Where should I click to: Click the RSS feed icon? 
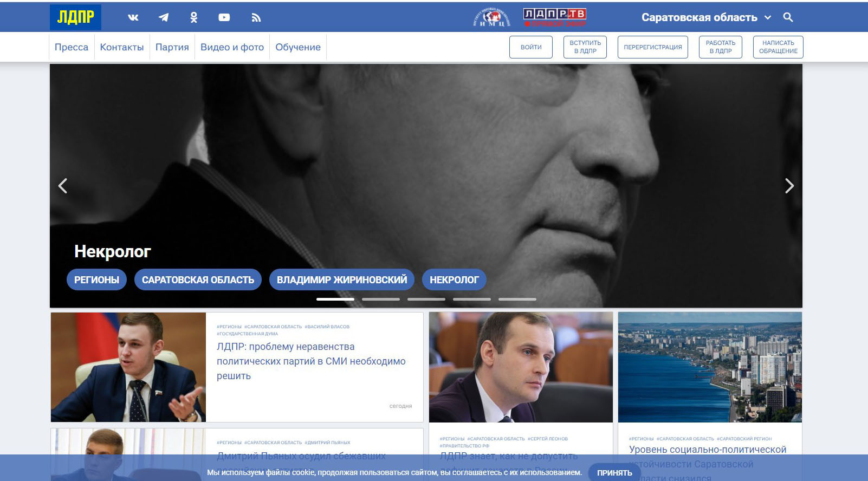click(256, 17)
